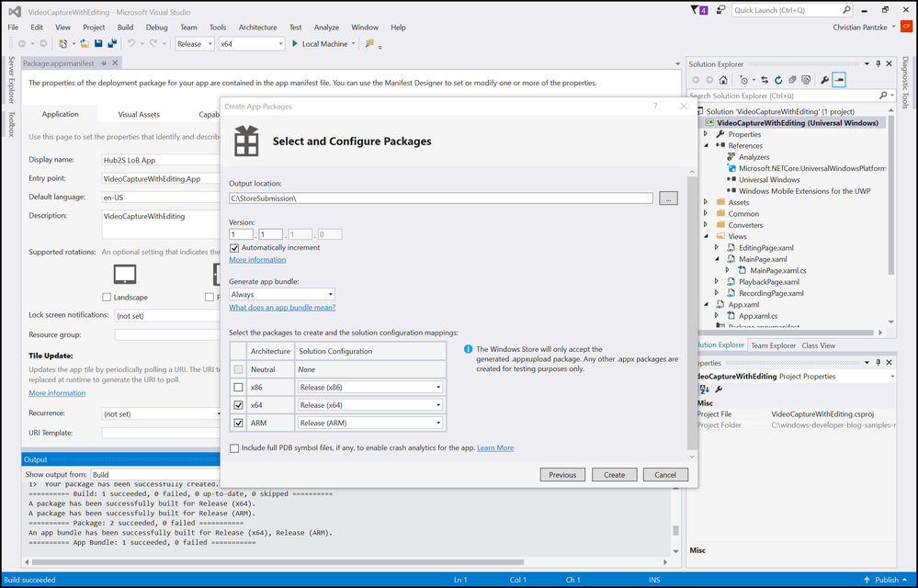This screenshot has height=588, width=918.
Task: Click the Cancel button in dialog
Action: (x=665, y=474)
